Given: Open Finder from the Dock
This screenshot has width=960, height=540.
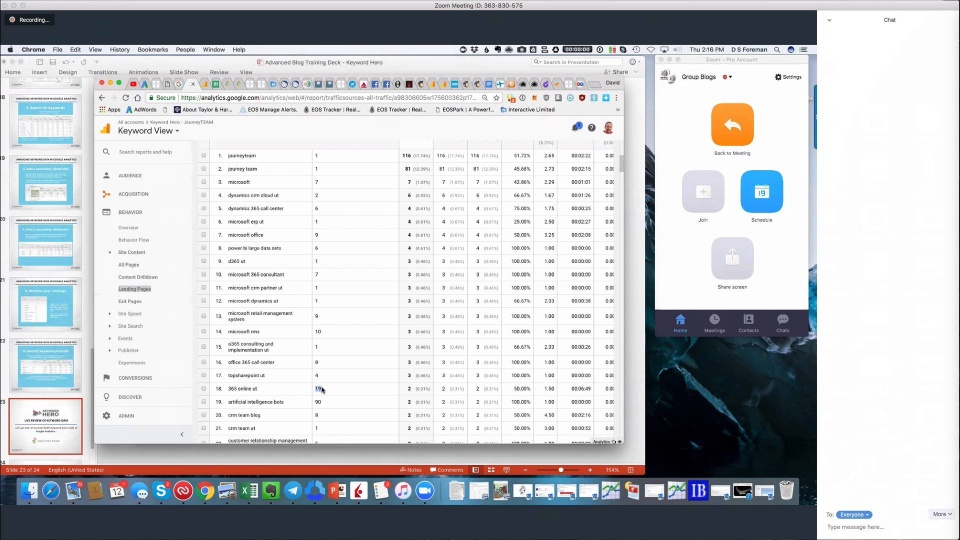Looking at the screenshot, I should tap(29, 490).
